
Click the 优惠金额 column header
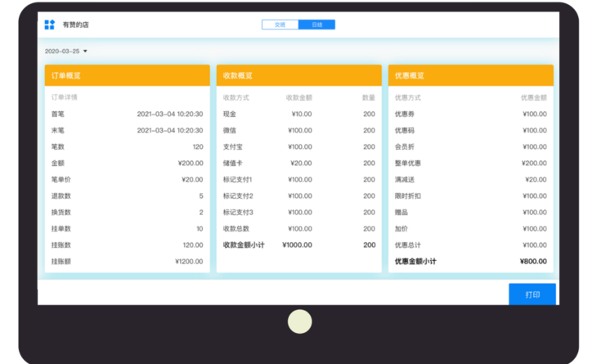point(534,97)
